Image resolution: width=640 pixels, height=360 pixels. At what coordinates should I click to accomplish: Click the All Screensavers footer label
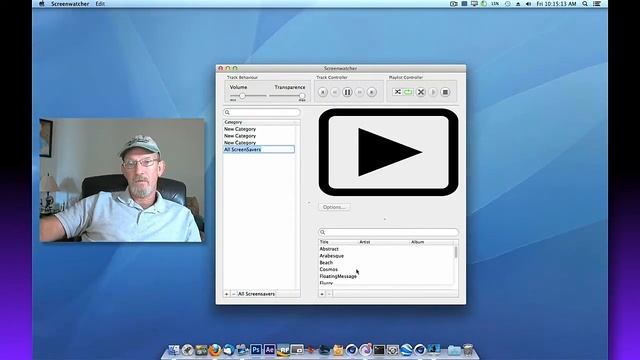click(x=256, y=294)
